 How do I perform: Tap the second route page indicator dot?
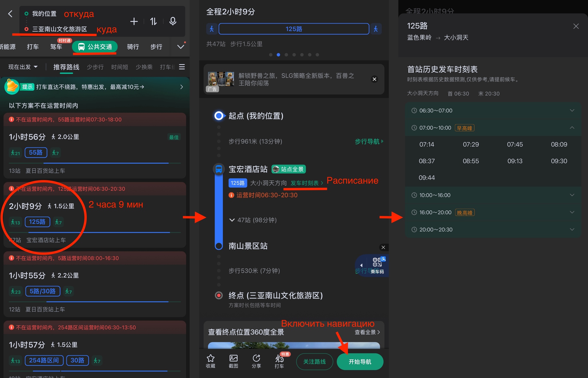click(278, 55)
